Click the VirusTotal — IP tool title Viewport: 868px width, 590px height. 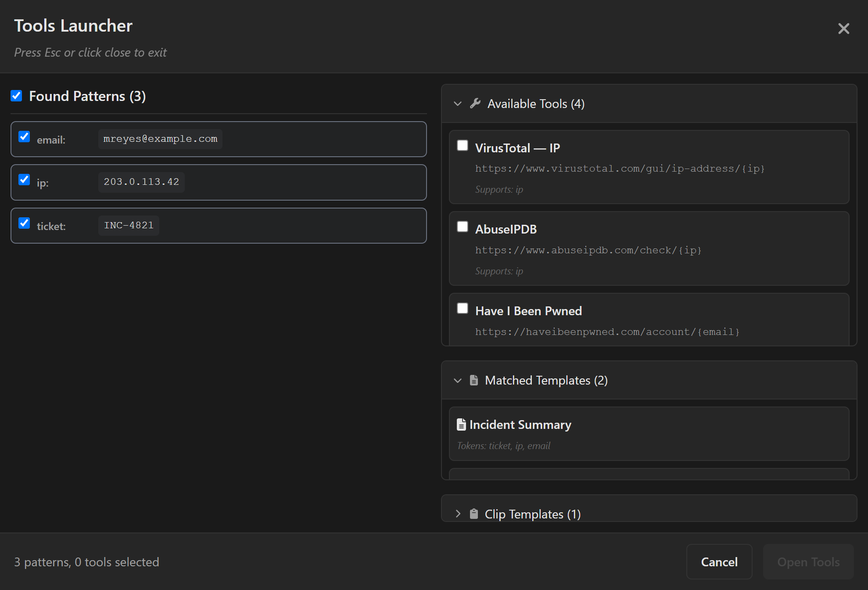point(518,148)
